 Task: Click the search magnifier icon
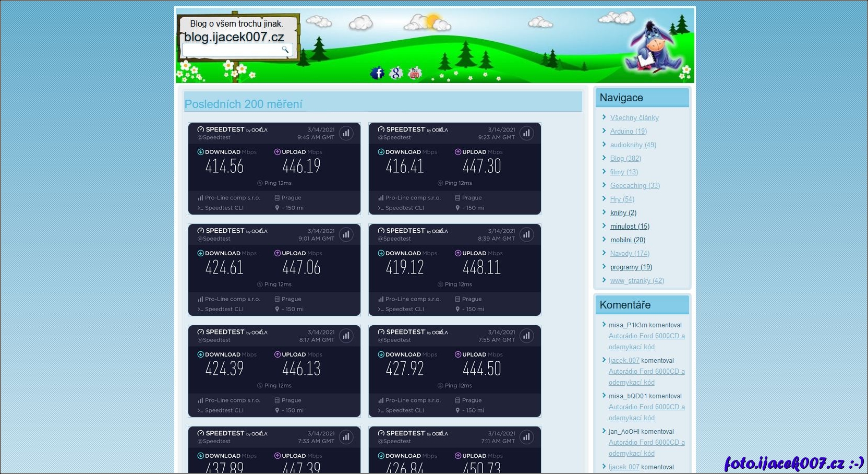click(285, 50)
